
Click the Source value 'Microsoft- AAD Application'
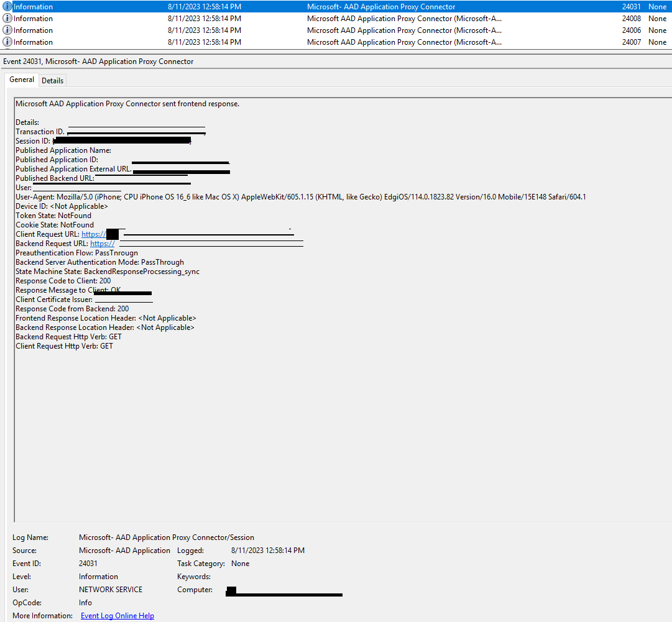pyautogui.click(x=124, y=551)
